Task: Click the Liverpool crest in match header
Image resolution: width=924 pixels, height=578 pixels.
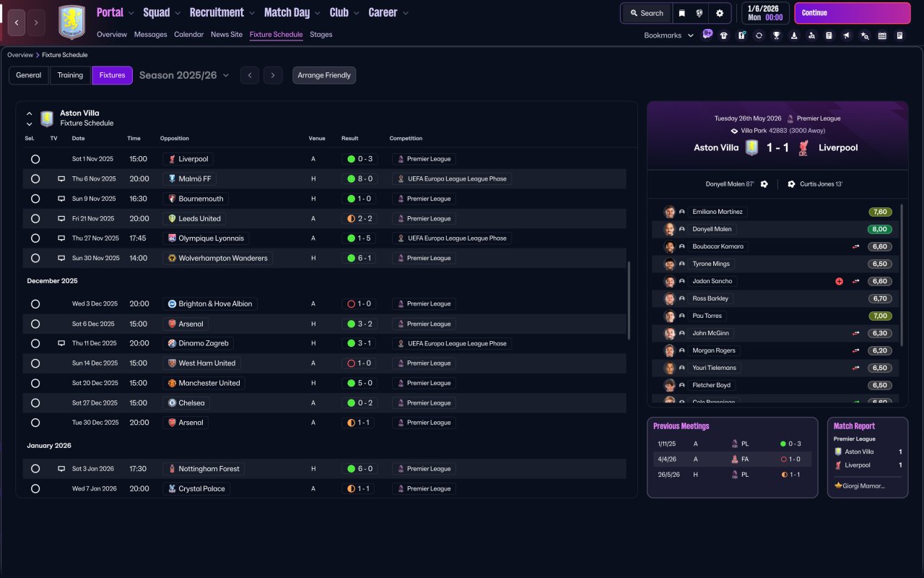Action: (803, 148)
